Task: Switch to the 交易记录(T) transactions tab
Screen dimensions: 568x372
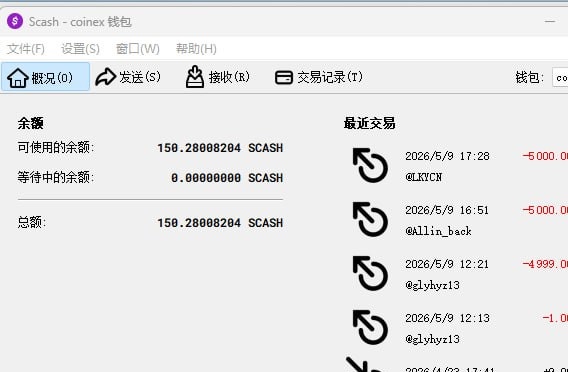Action: [x=319, y=77]
